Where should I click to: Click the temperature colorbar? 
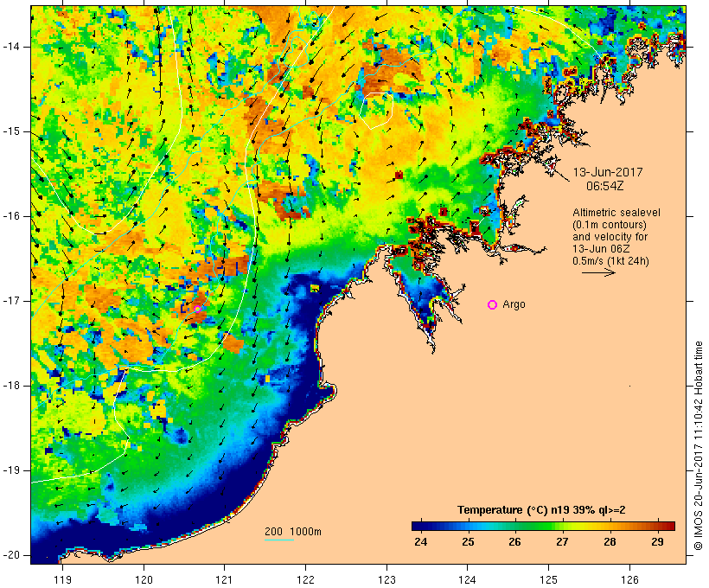coord(543,526)
